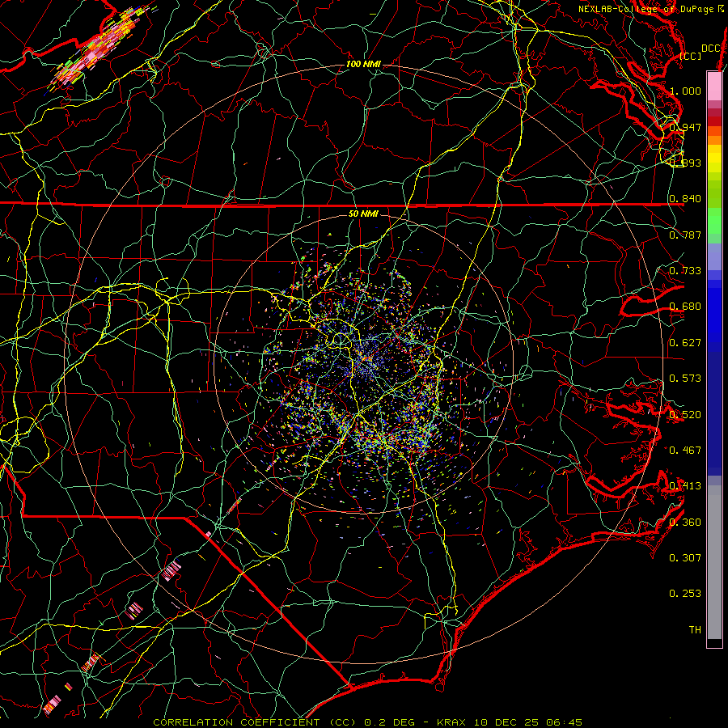This screenshot has height=728, width=728.
Task: Select the 0.360 legend value
Action: [x=685, y=523]
